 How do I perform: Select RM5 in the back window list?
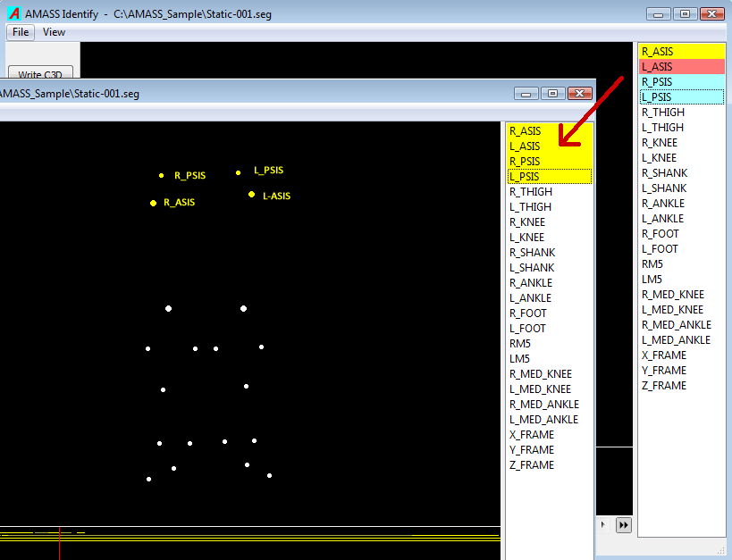[x=682, y=263]
